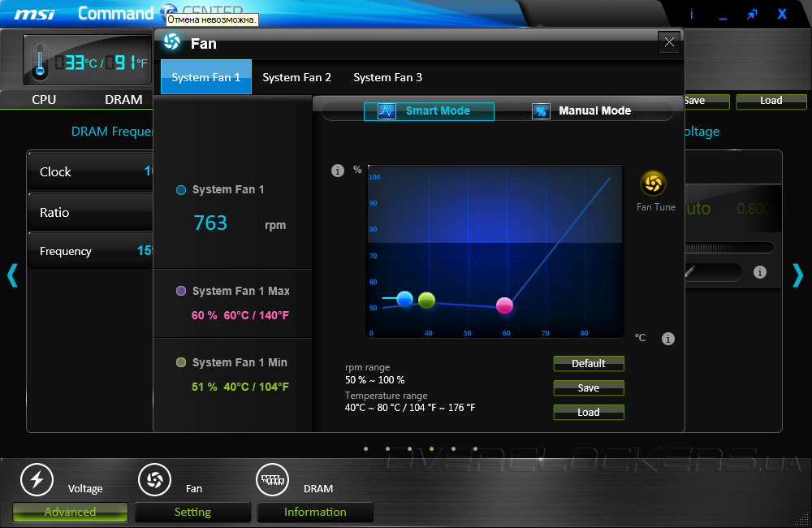
Task: Switch to the System Fan 3 tab
Action: coord(387,77)
